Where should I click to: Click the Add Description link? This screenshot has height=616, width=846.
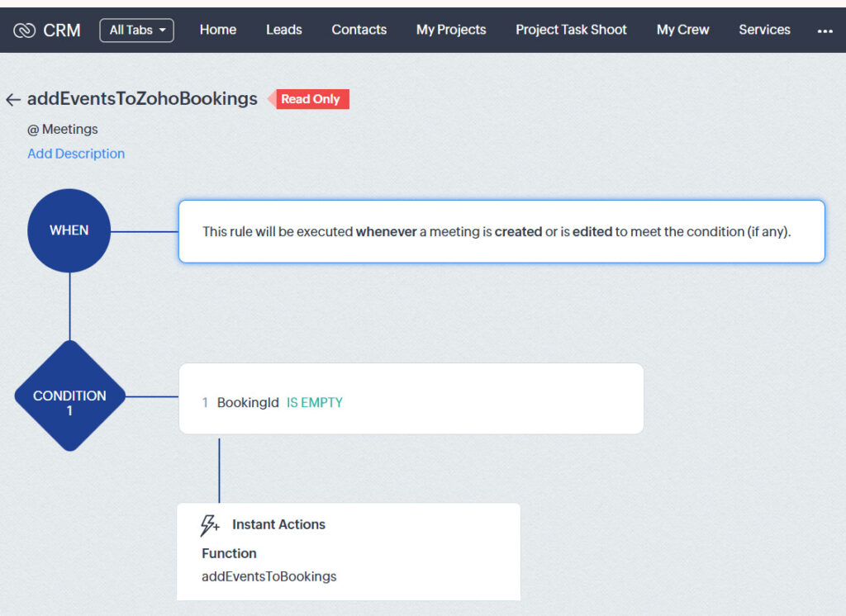pyautogui.click(x=76, y=154)
